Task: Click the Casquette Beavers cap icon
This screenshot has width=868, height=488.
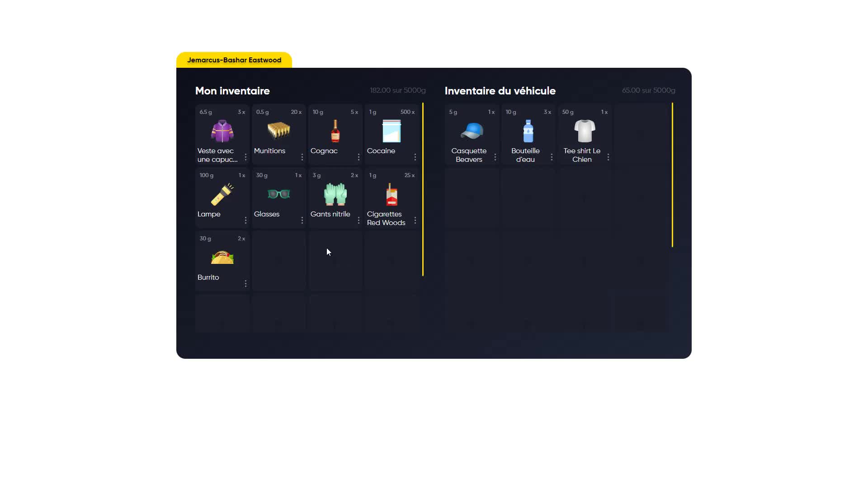Action: pos(472,131)
